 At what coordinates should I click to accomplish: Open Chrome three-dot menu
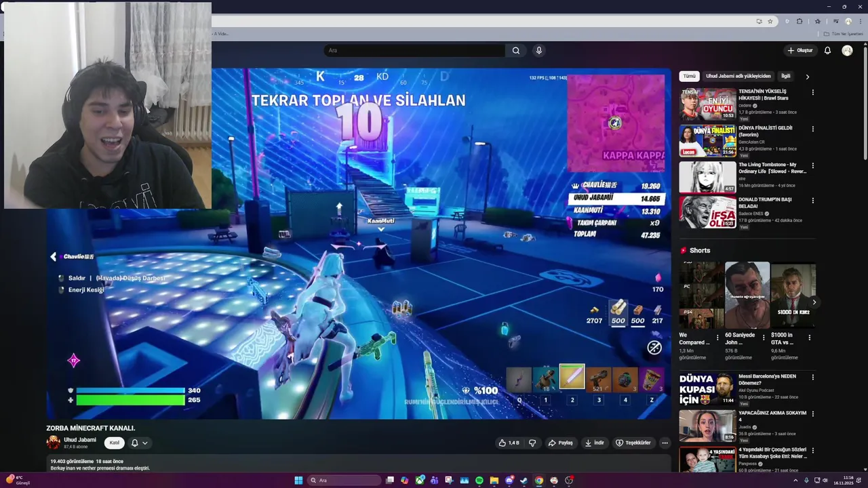(859, 21)
